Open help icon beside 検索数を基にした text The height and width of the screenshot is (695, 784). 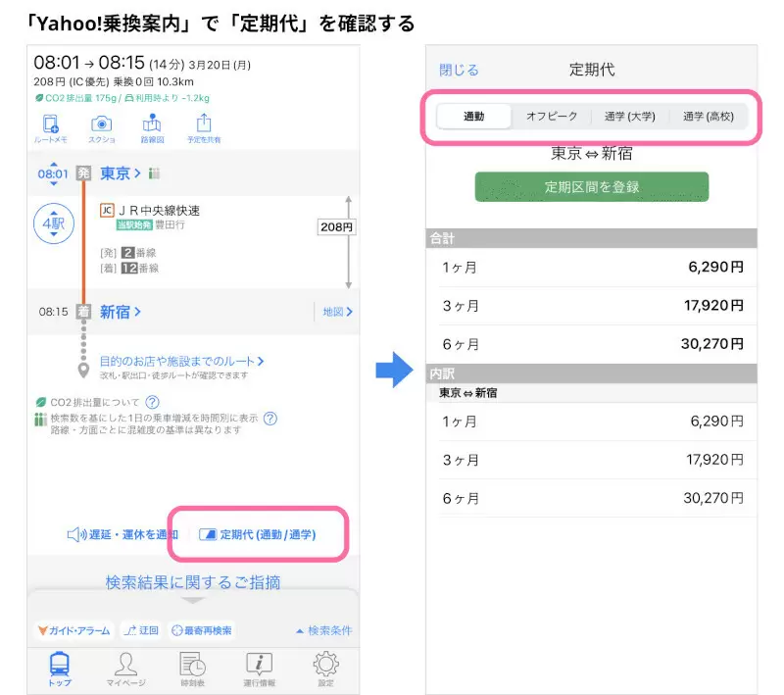pos(270,418)
